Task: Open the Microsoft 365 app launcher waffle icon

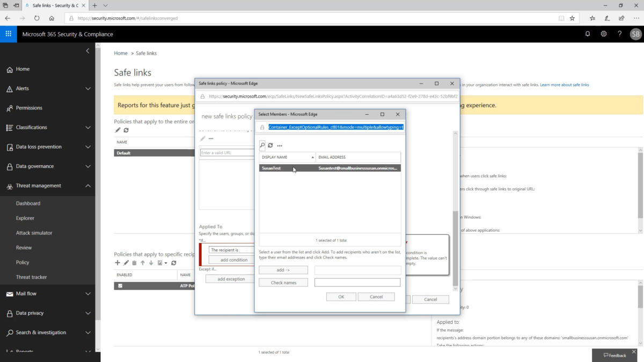Action: 9,34
